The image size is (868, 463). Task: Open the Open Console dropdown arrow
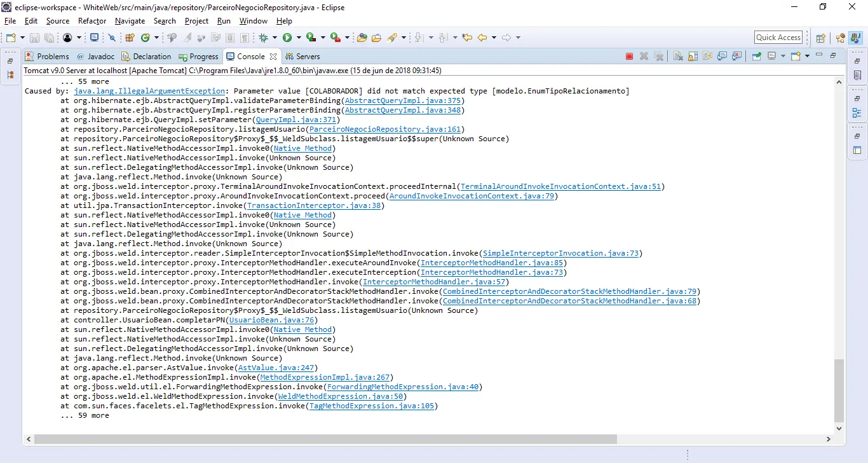point(807,56)
